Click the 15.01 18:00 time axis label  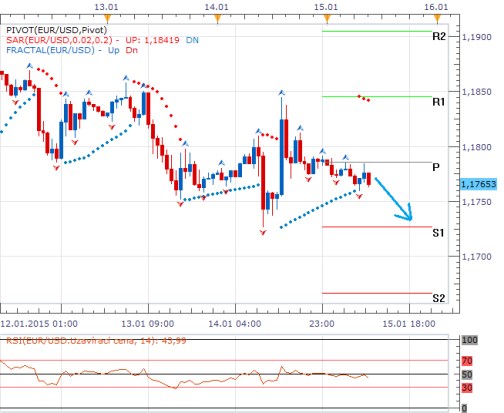(x=409, y=324)
